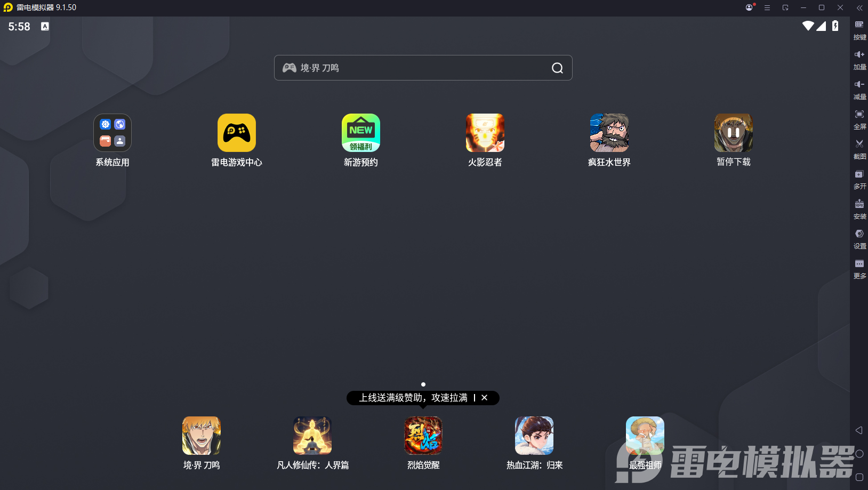Viewport: 868px width, 490px height.
Task: Click the 5:58 clock in the status bar
Action: coord(19,27)
